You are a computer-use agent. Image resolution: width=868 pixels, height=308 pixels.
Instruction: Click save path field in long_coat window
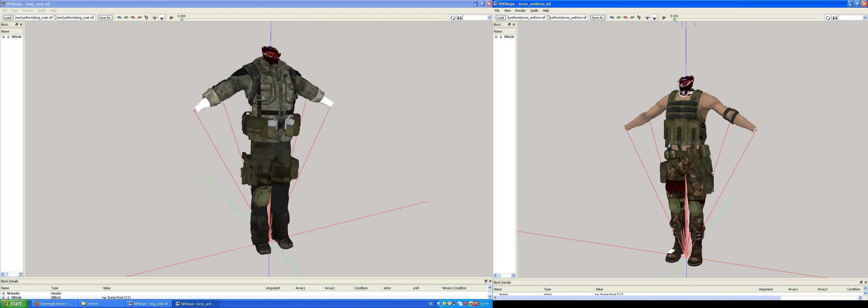tap(76, 18)
